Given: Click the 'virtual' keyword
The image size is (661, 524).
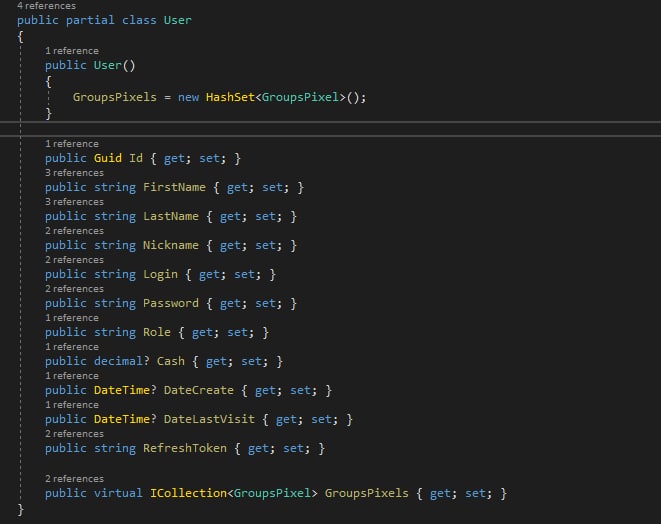Looking at the screenshot, I should pyautogui.click(x=118, y=493).
